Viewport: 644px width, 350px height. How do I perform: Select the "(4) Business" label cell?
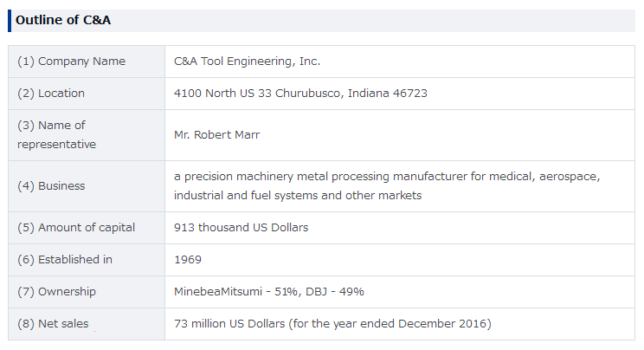51,186
